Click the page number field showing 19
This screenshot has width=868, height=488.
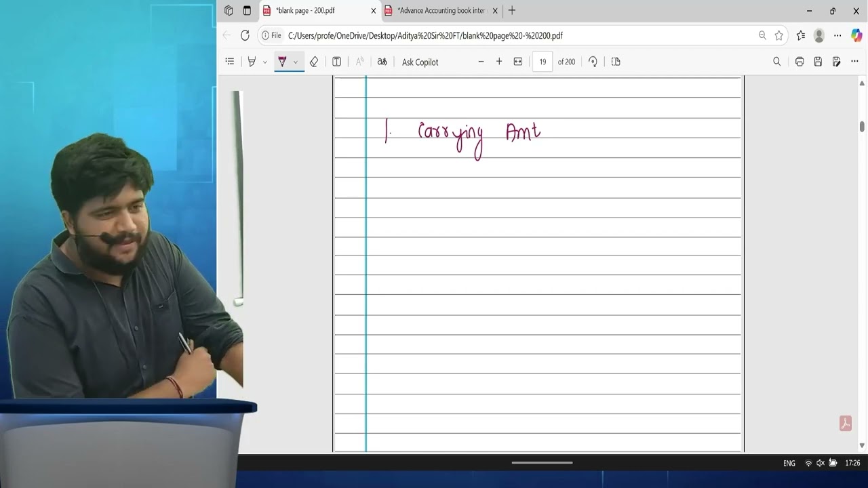[x=542, y=62]
